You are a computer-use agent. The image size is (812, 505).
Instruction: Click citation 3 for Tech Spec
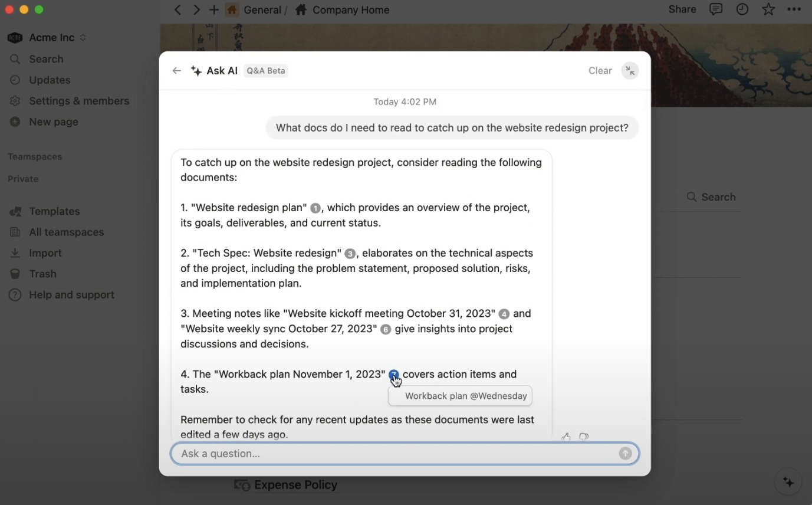tap(350, 254)
